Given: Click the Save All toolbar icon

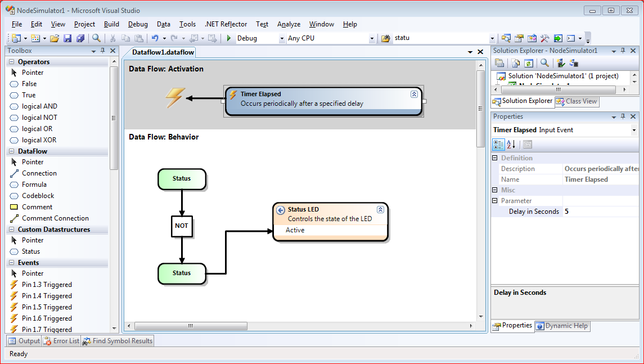Looking at the screenshot, I should coord(80,38).
